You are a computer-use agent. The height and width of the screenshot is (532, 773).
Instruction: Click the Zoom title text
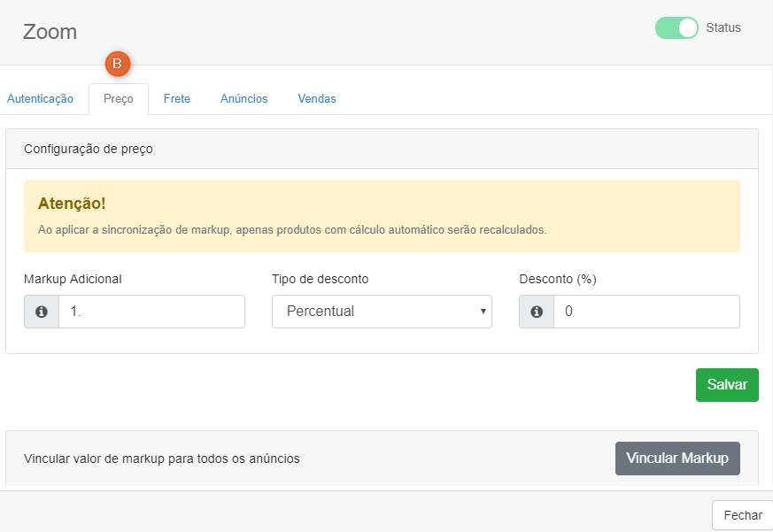coord(50,32)
